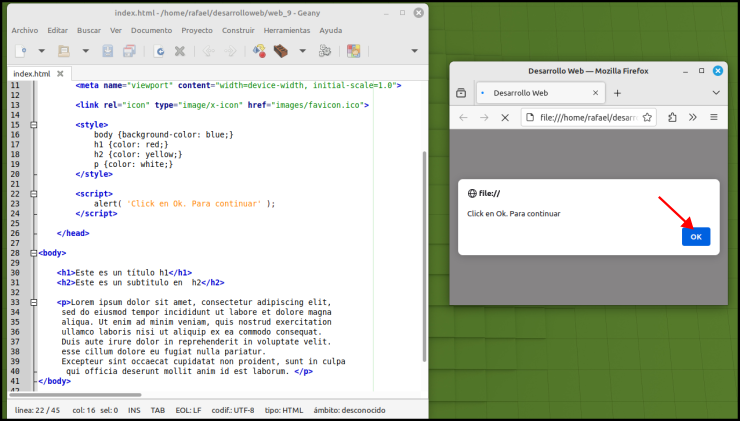Open the Proyecto menu
The image size is (740, 421).
[197, 30]
